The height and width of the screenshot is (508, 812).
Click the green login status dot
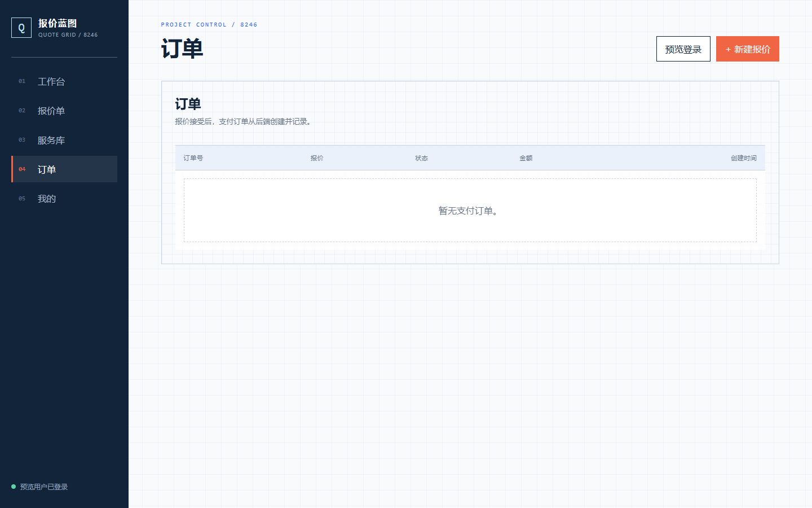[14, 487]
